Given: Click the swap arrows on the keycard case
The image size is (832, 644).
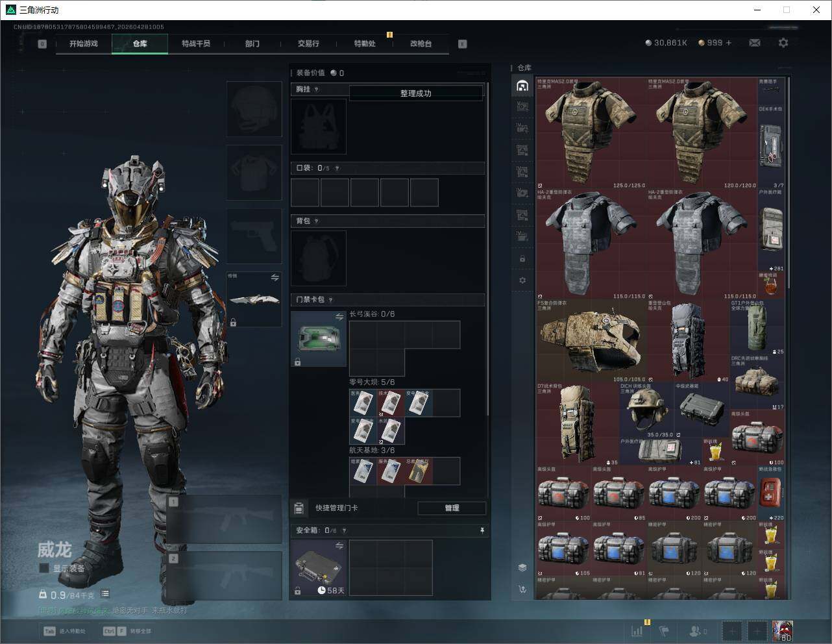Looking at the screenshot, I should click(339, 317).
